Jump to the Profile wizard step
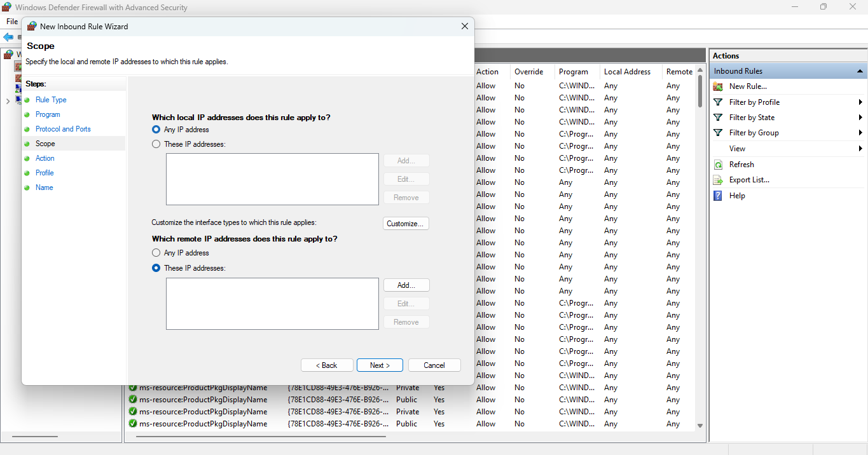This screenshot has width=868, height=455. coord(45,173)
